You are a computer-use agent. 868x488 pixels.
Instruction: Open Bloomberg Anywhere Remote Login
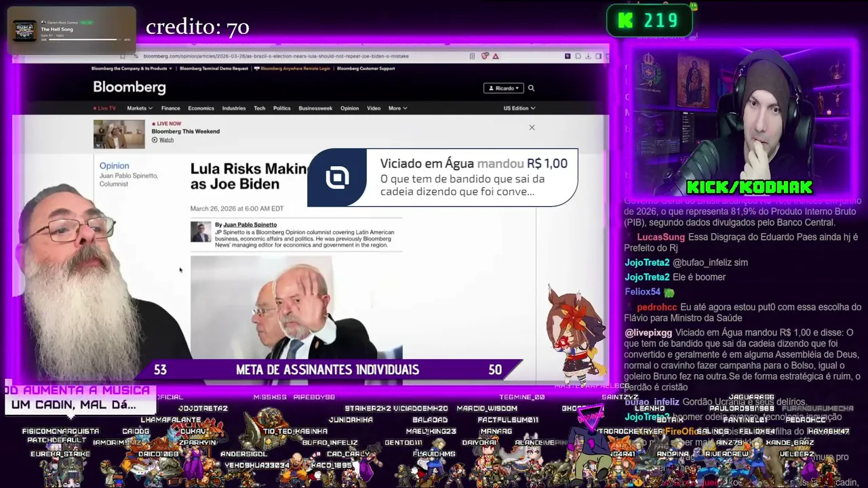(292, 68)
